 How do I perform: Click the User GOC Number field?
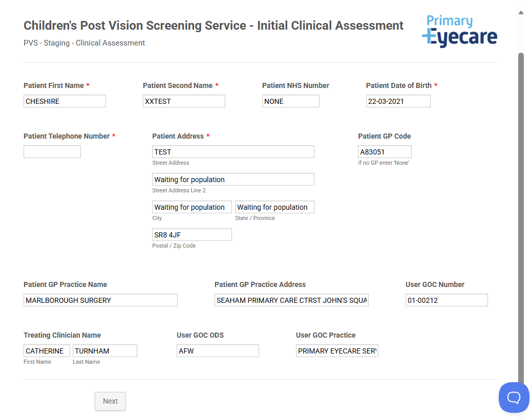click(x=447, y=300)
